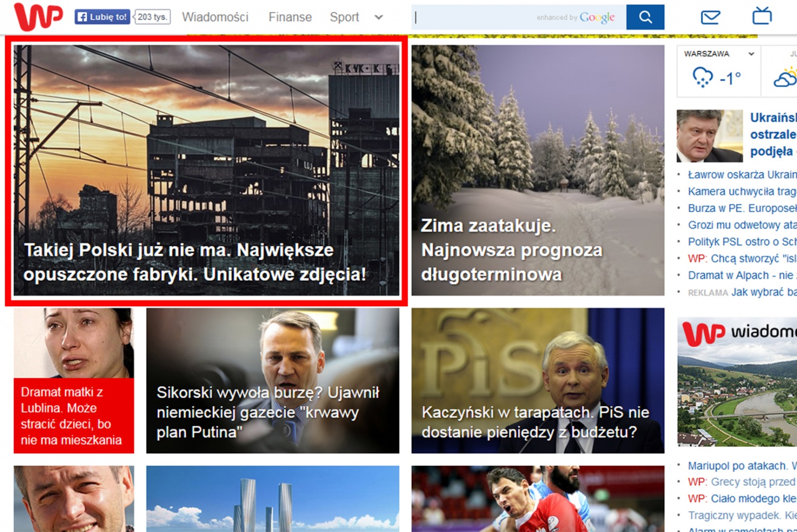
Task: Open the Dramat matki z Lublina story
Action: coord(74,381)
